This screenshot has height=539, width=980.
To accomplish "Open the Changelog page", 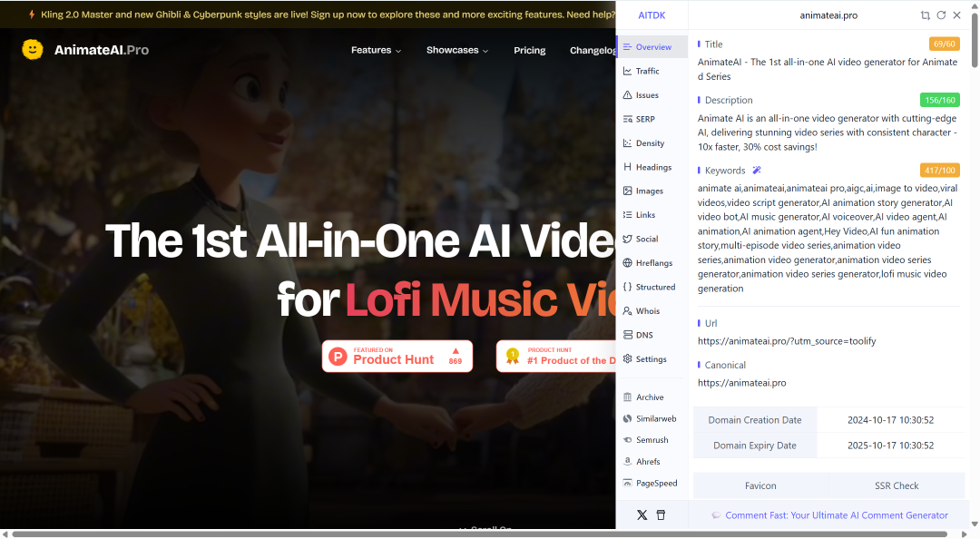I will pyautogui.click(x=593, y=50).
